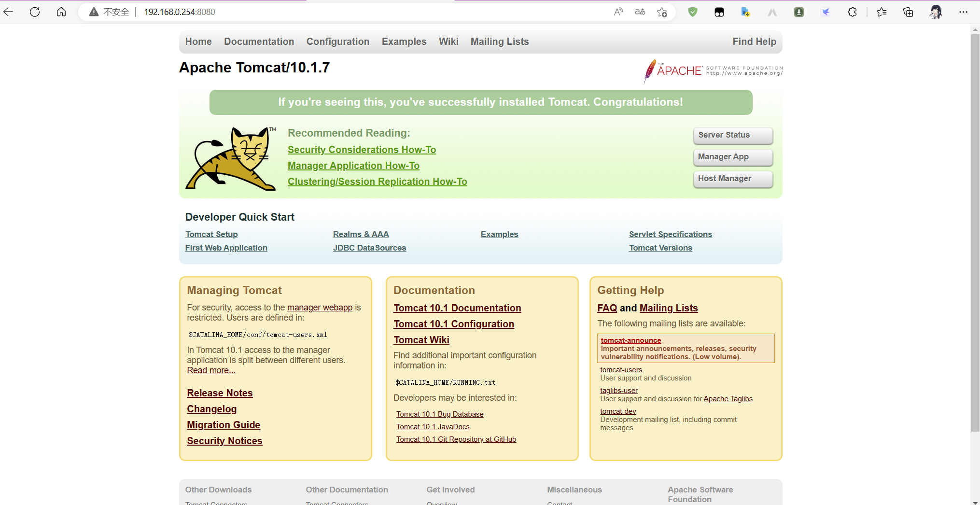This screenshot has width=980, height=505.
Task: Open the black square mask extension icon
Action: (719, 12)
